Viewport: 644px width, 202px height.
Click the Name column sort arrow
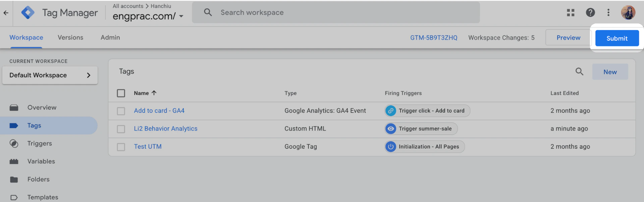154,93
